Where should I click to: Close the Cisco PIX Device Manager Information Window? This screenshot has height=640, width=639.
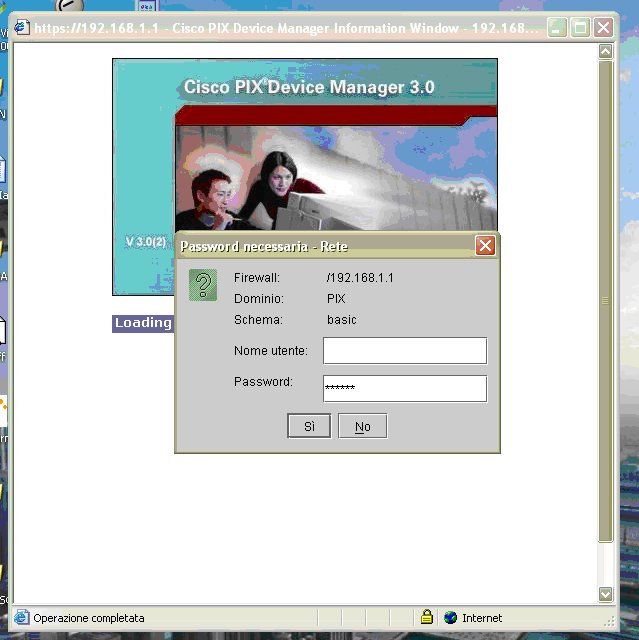[603, 28]
